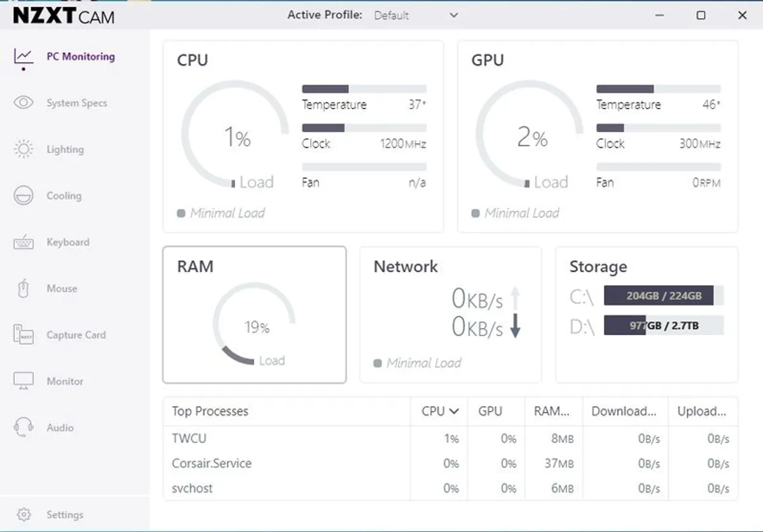
Task: Sort processes by RAM column
Action: [552, 411]
